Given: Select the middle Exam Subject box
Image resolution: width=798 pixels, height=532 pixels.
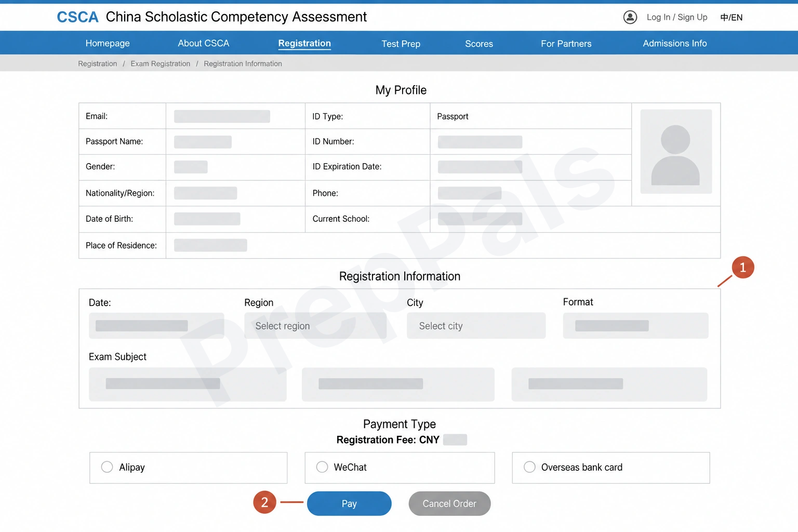Looking at the screenshot, I should (x=398, y=384).
